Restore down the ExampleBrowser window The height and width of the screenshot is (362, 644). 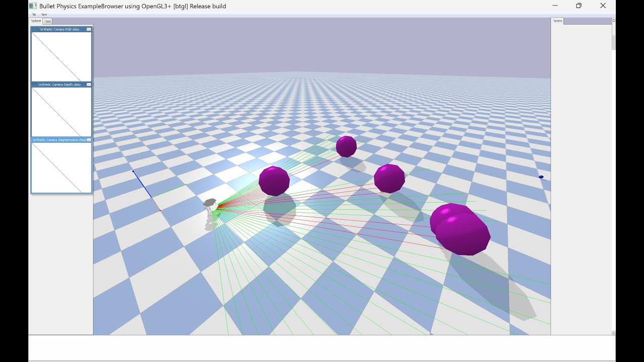579,6
